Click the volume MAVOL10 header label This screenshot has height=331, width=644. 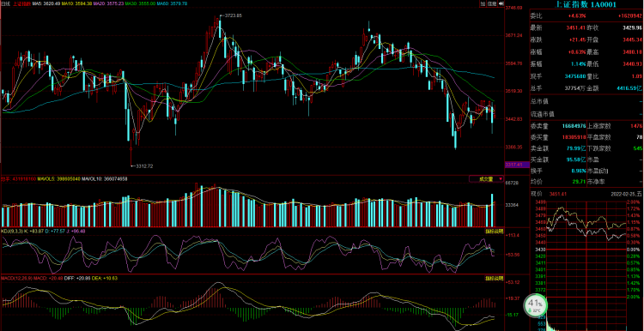104,179
